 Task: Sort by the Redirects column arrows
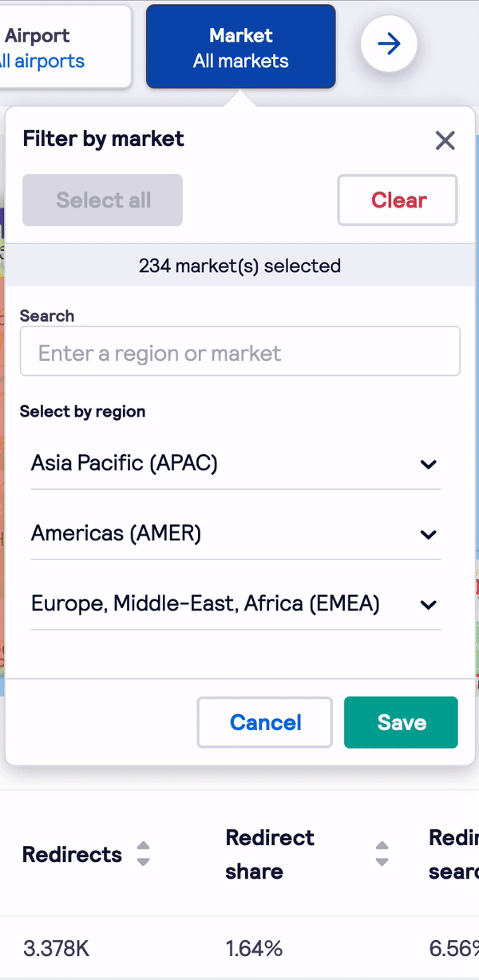click(143, 854)
